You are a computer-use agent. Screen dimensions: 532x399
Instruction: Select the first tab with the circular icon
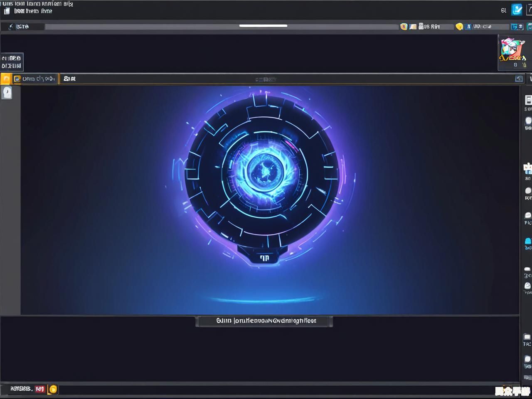[35, 79]
